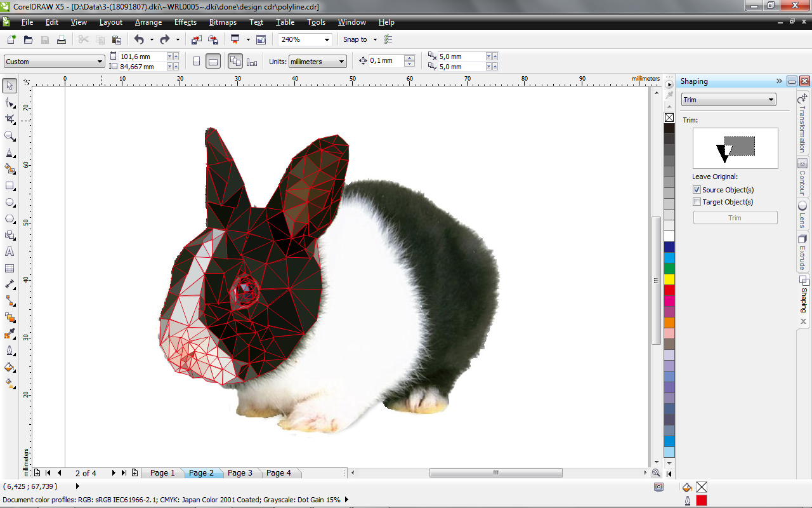Screen dimensions: 812x508
Task: Switch to Page 3 tab
Action: click(240, 472)
